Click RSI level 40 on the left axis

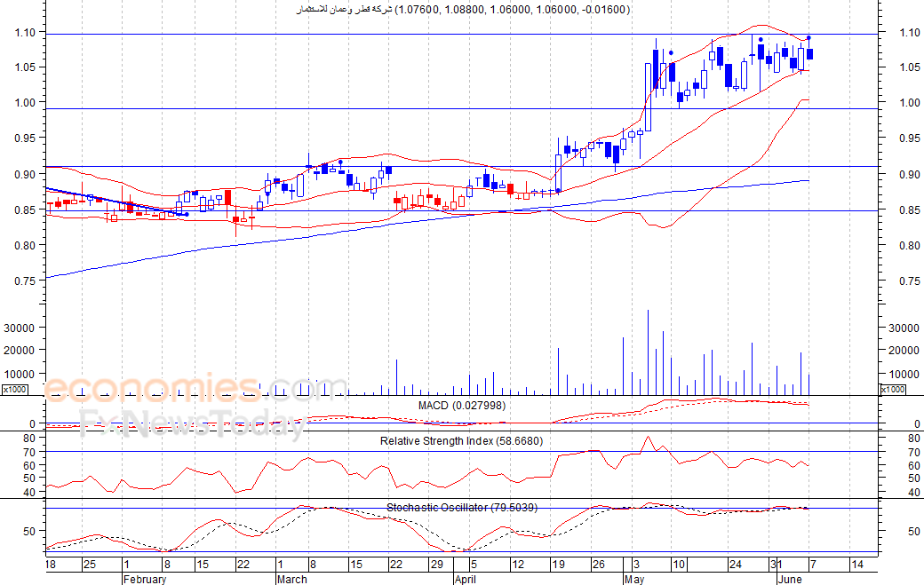29,492
